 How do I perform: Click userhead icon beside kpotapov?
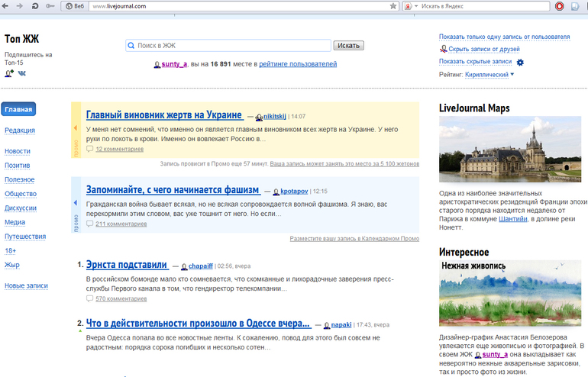pyautogui.click(x=276, y=192)
